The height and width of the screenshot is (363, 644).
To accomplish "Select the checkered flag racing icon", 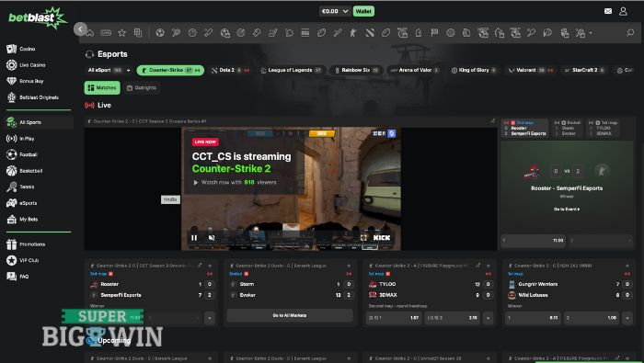I will (x=434, y=33).
